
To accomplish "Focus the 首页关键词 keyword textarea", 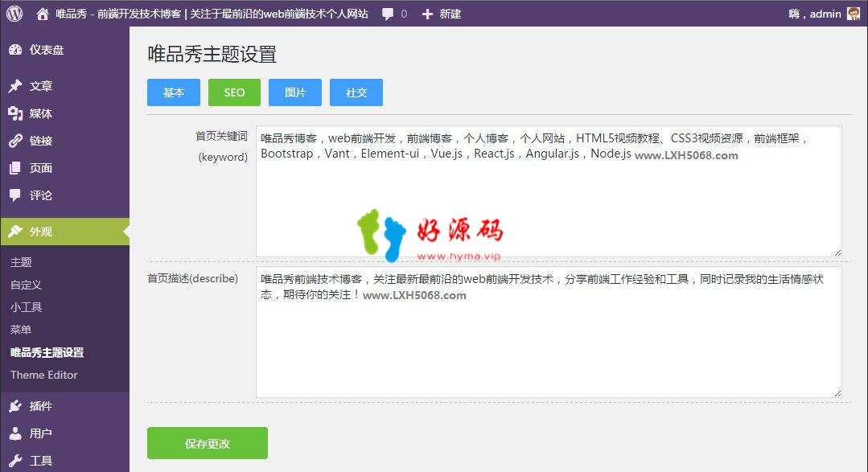I will pos(549,191).
